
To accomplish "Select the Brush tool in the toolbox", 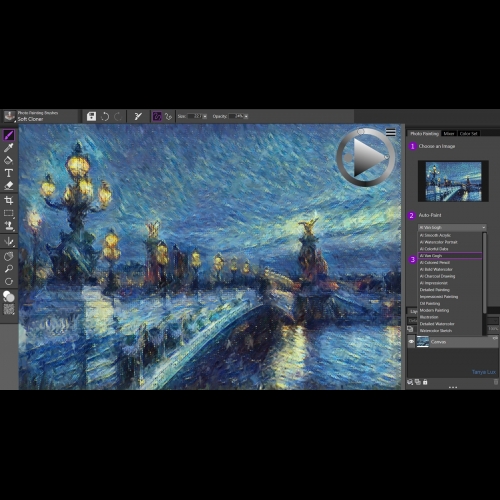I will (9, 135).
